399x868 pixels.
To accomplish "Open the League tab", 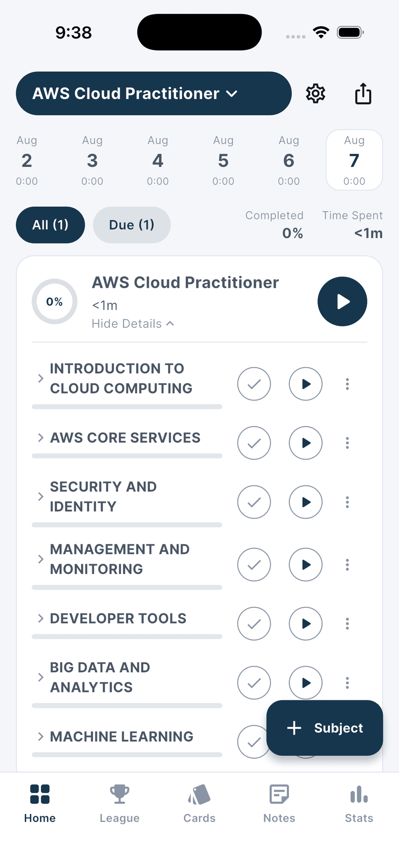I will (x=120, y=803).
